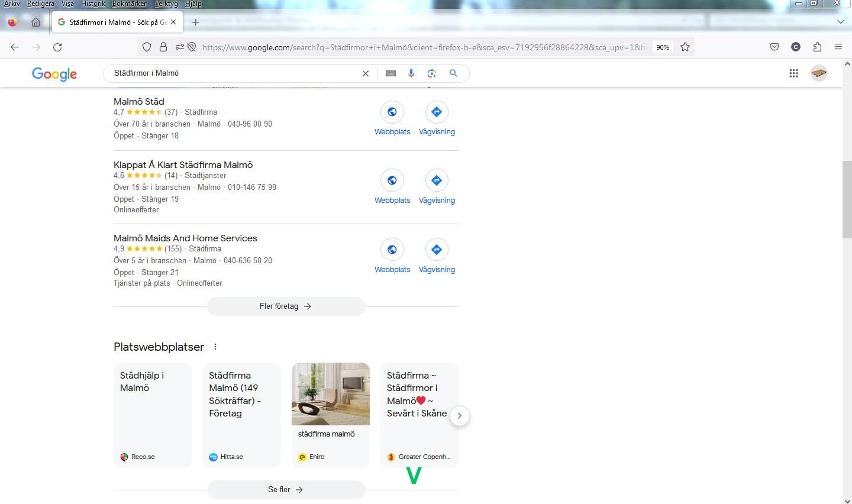Viewport: 852px width, 504px height.
Task: Click the Se fler button
Action: [286, 490]
